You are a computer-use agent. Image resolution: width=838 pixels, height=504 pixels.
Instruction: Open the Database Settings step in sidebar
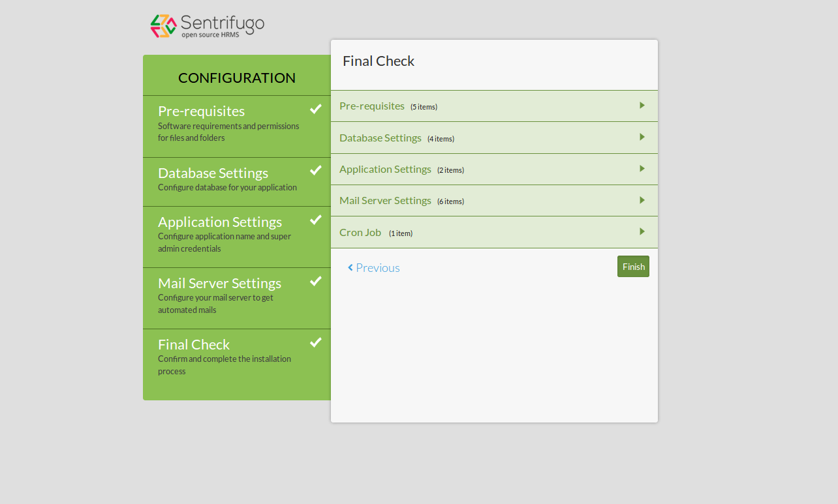(213, 173)
